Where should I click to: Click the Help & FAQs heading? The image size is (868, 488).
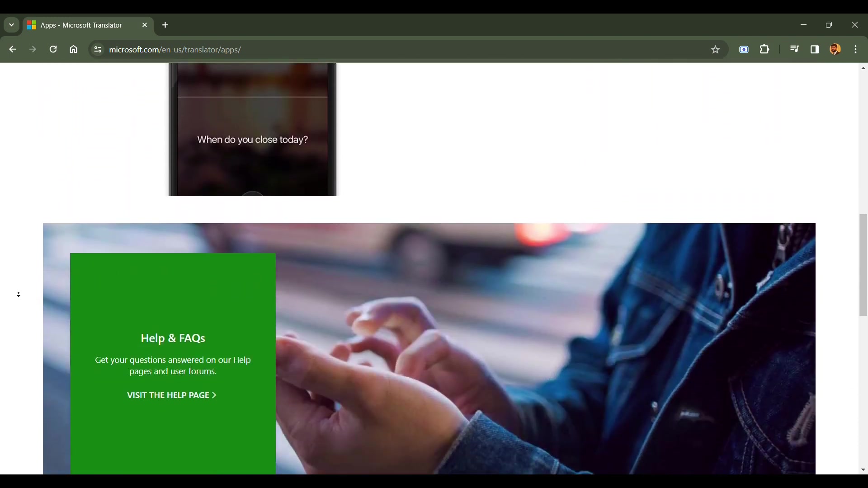coord(173,338)
